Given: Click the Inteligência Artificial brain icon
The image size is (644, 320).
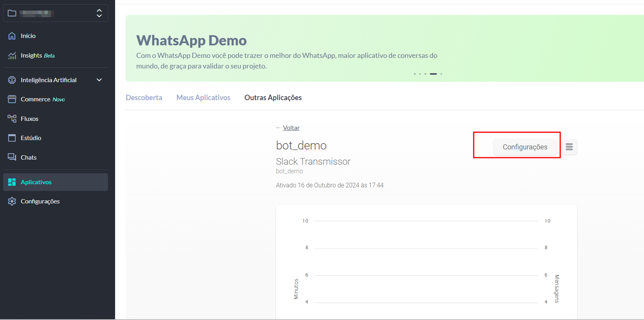Looking at the screenshot, I should tap(12, 80).
